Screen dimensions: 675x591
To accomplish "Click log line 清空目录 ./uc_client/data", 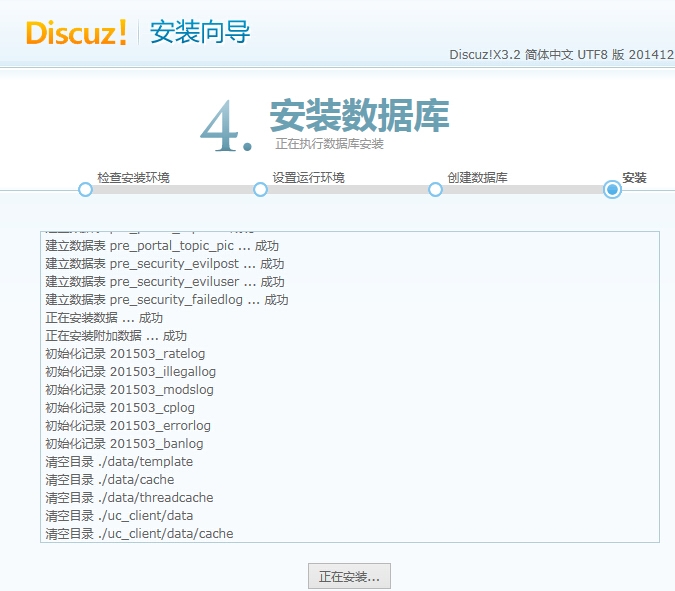I will [119, 516].
